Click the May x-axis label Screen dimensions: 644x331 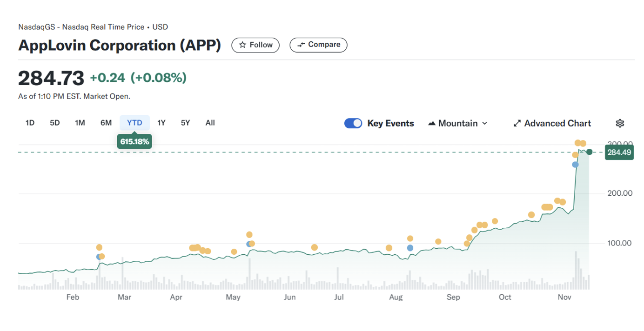point(233,297)
